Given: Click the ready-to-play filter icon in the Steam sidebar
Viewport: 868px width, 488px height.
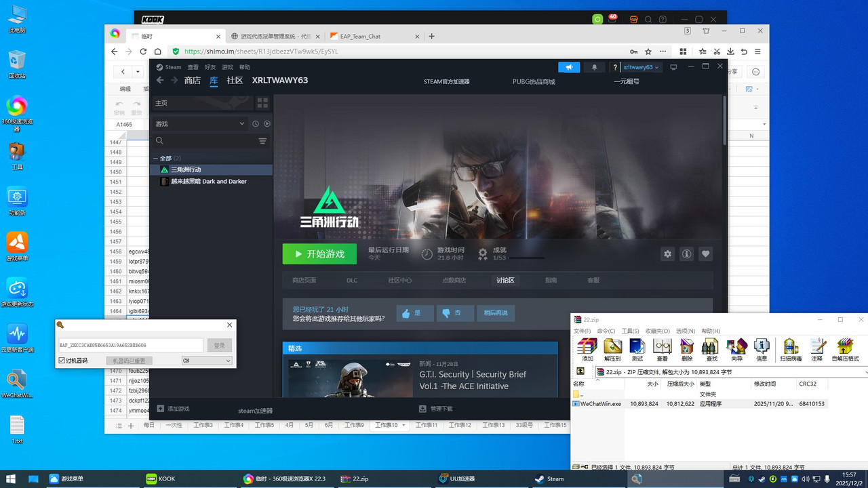Looking at the screenshot, I should [x=267, y=124].
